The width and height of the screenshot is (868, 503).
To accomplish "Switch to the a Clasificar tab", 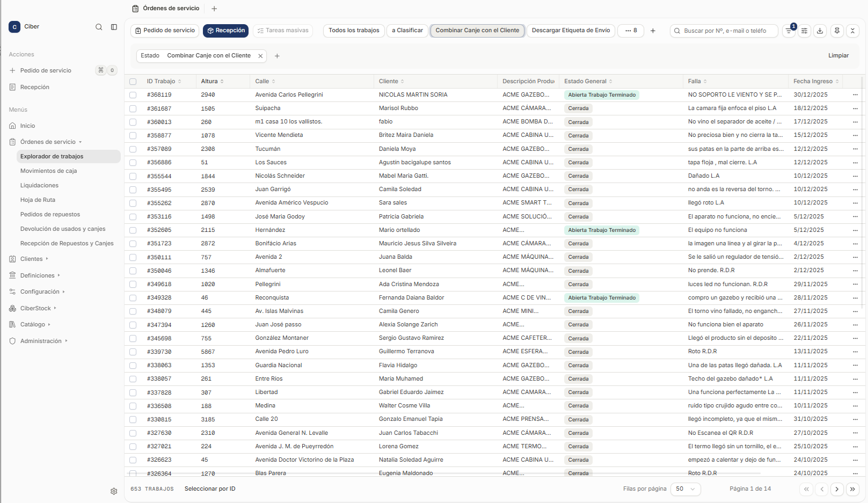I will [407, 31].
